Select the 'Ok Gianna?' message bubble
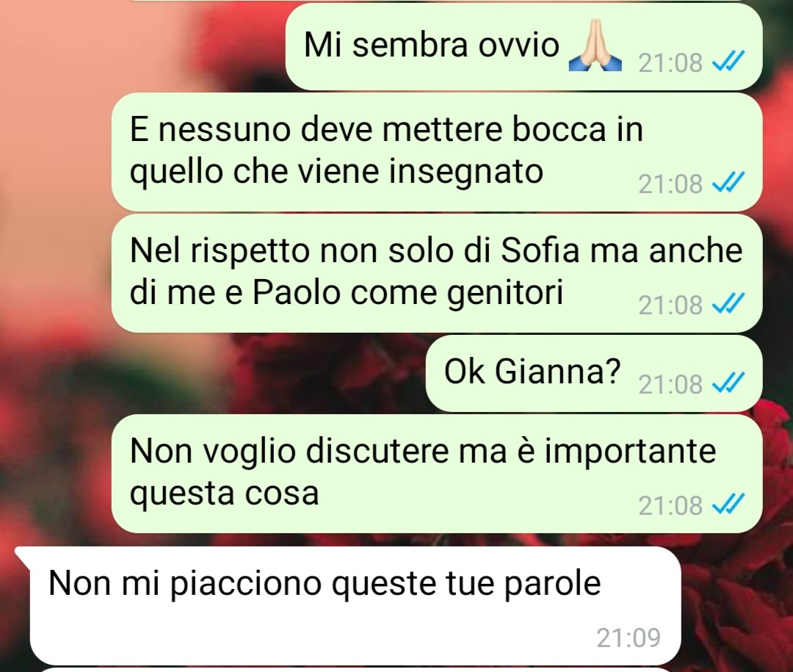Screen dimensions: 793x672 (594, 373)
